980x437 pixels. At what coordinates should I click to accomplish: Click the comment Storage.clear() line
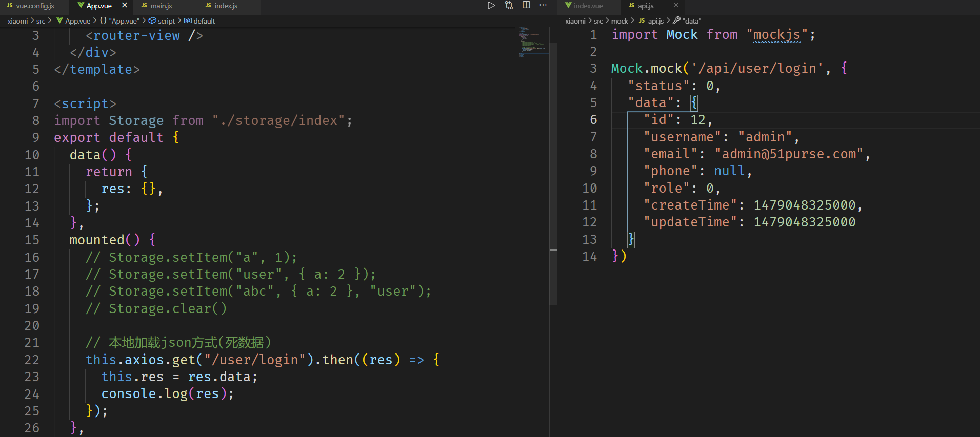point(156,308)
